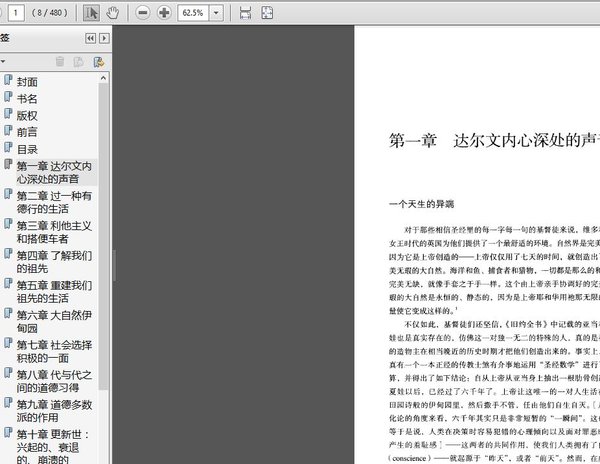The image size is (600, 464).
Task: Click the bookmark icon beside 第六章
Action: tap(8, 313)
